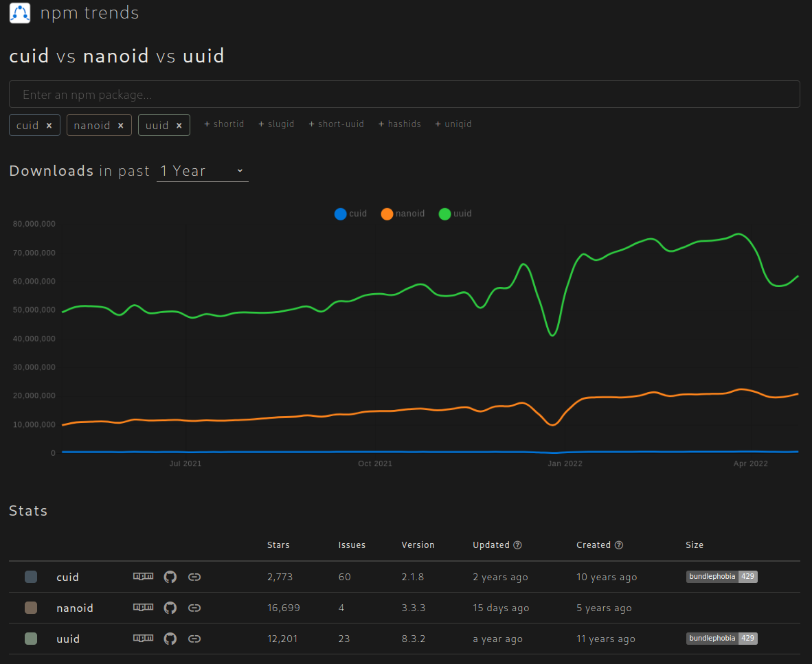812x664 pixels.
Task: Open the bundlephobia badge for cuid
Action: (x=722, y=577)
